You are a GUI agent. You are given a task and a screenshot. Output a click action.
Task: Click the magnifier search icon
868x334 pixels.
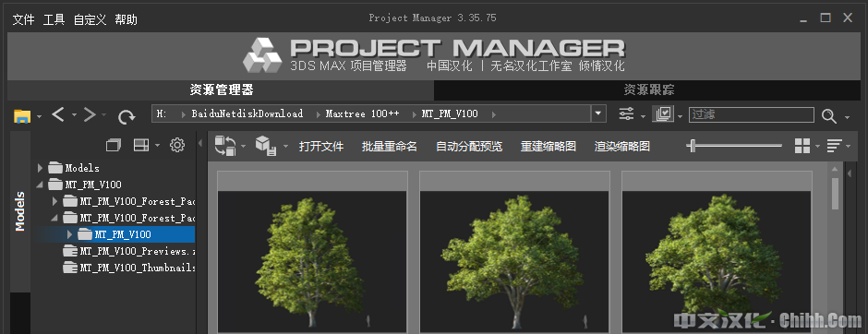click(828, 115)
